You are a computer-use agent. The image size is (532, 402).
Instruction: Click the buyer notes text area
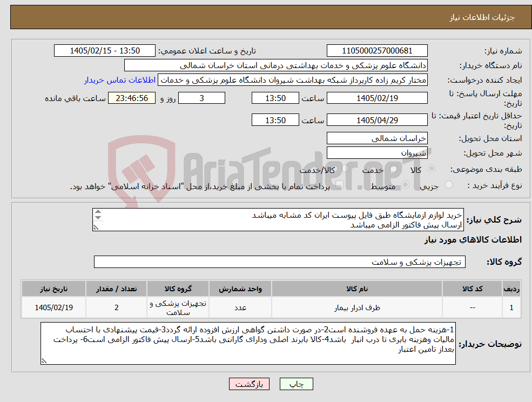pyautogui.click(x=248, y=343)
